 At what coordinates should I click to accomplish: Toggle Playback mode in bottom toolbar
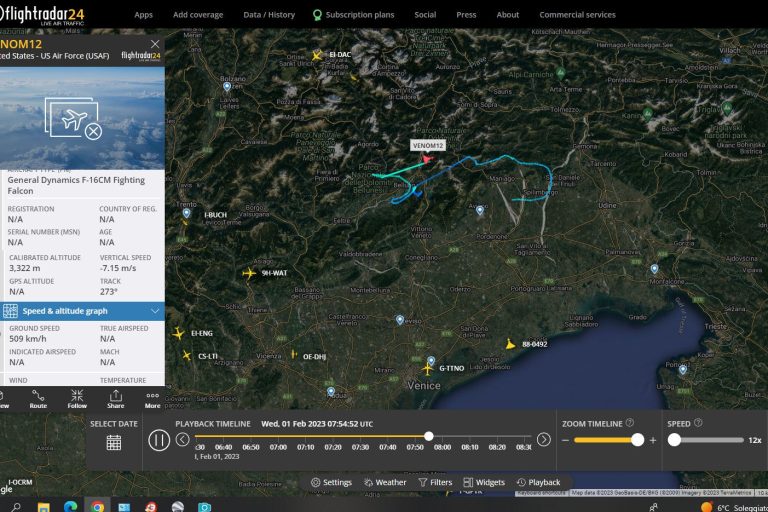click(538, 483)
